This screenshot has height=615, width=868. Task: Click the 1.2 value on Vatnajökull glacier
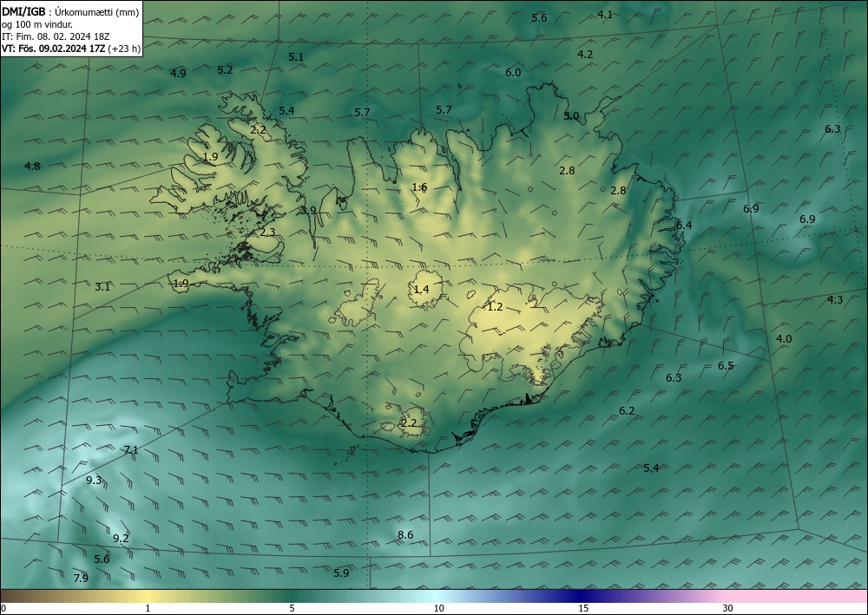495,306
